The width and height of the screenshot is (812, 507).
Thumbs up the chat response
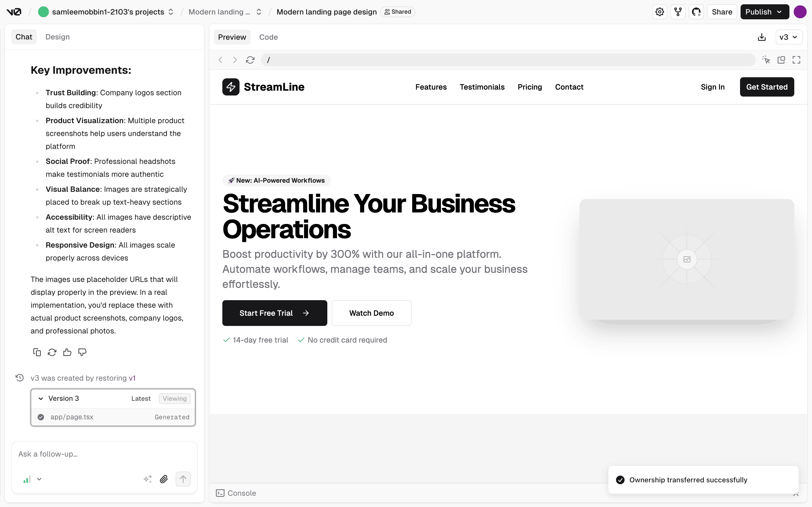point(67,352)
